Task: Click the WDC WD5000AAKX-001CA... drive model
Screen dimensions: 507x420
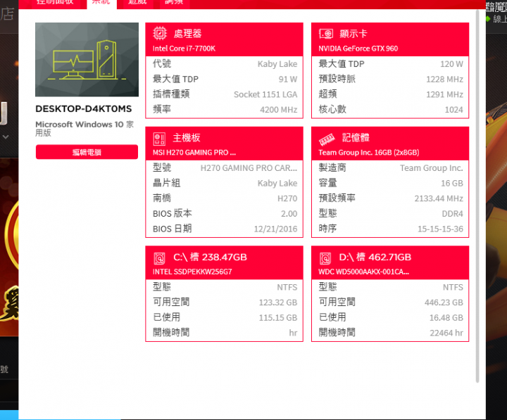Action: tap(364, 272)
